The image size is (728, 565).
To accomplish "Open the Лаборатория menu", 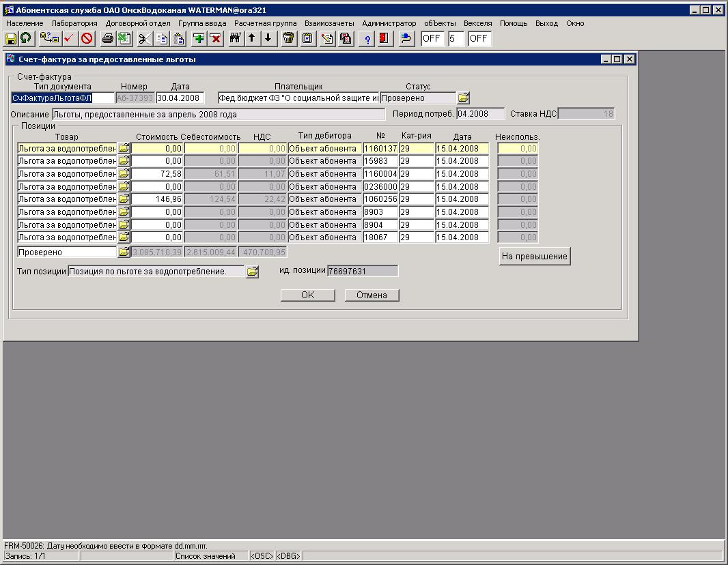I will click(x=74, y=23).
